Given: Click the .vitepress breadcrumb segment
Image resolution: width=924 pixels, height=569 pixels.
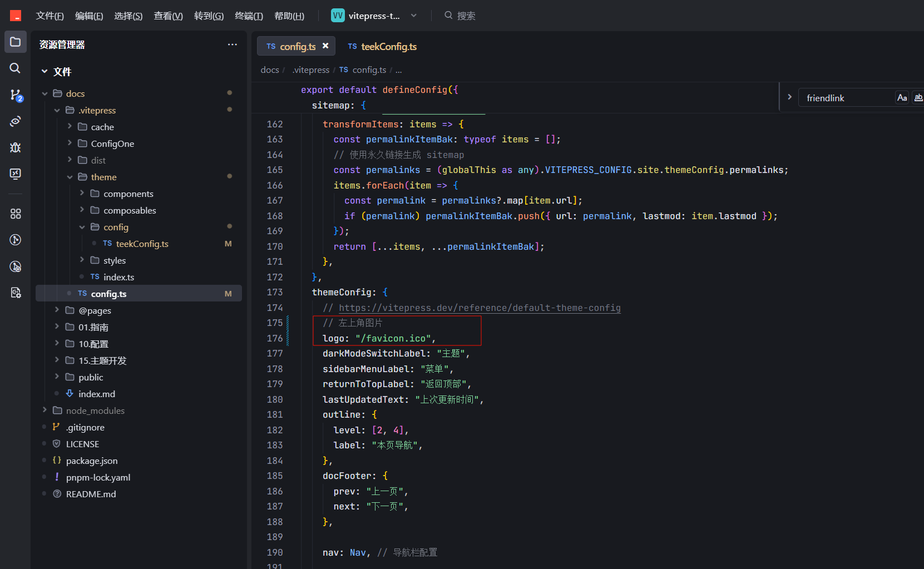Looking at the screenshot, I should pos(311,70).
